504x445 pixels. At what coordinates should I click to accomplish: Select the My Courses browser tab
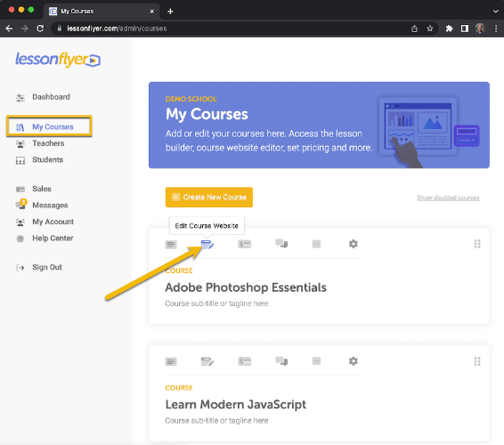coord(102,12)
